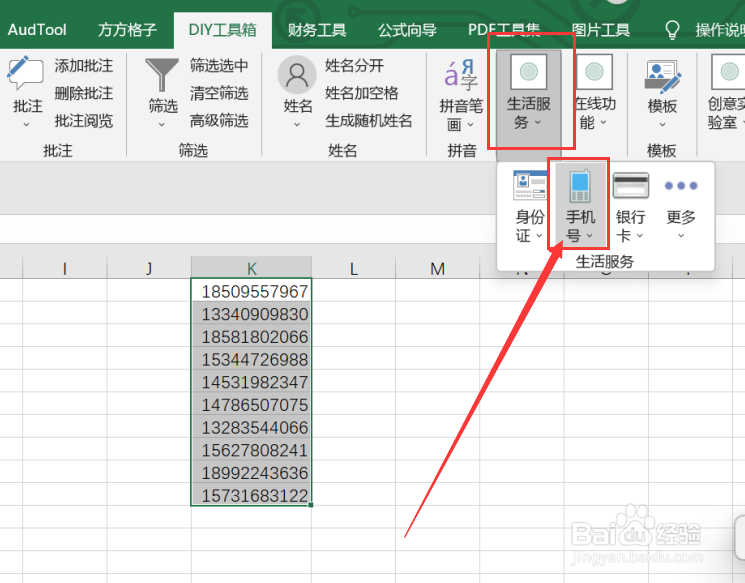Open the 公式向导 tab
The image size is (745, 583).
pyautogui.click(x=407, y=30)
